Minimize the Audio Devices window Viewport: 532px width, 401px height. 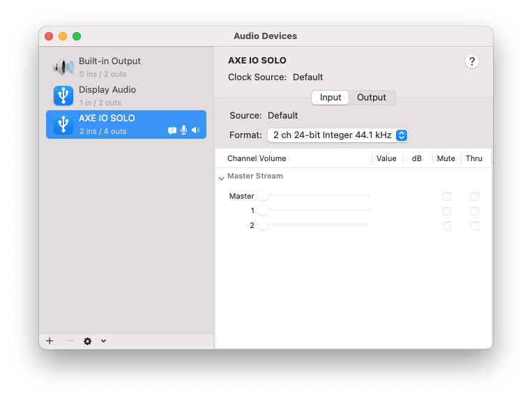[63, 36]
